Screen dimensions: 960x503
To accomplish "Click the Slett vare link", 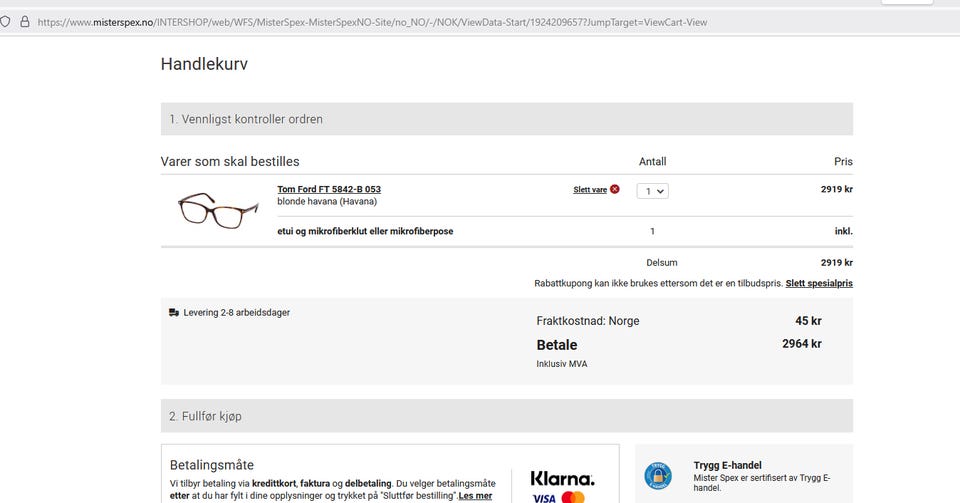I will [590, 190].
